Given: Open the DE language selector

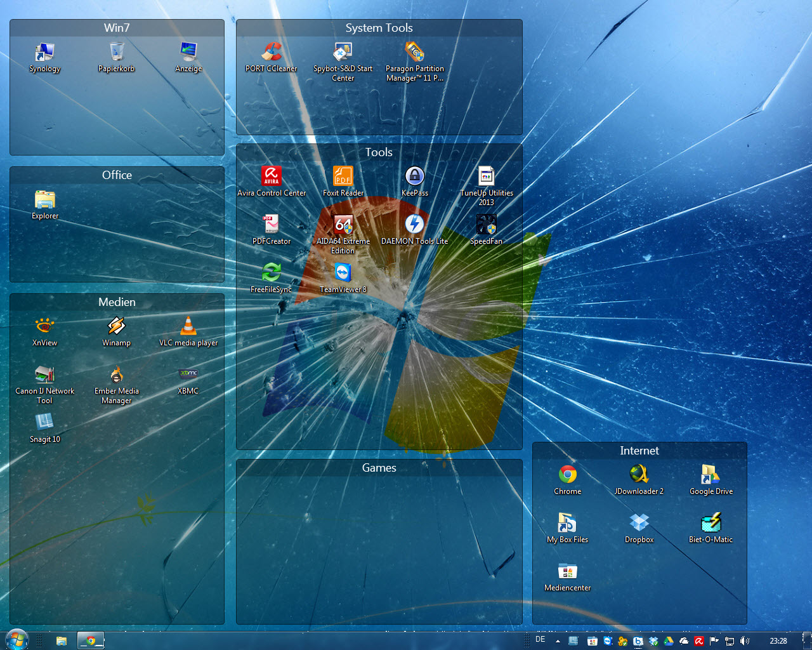Looking at the screenshot, I should coord(540,640).
